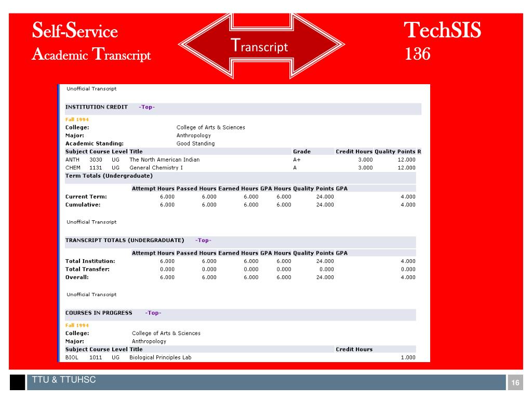
Task: Click the Academic Standing: label
Action: [x=95, y=143]
